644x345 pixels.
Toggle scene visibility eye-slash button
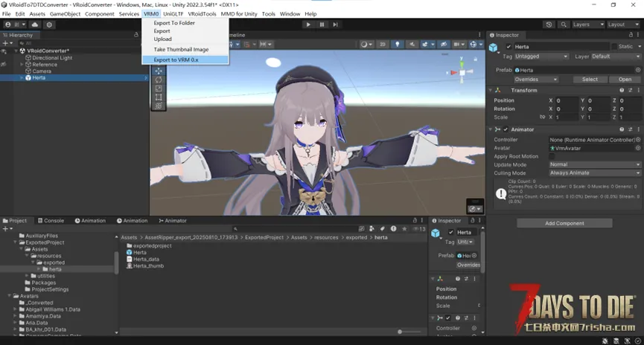click(444, 45)
